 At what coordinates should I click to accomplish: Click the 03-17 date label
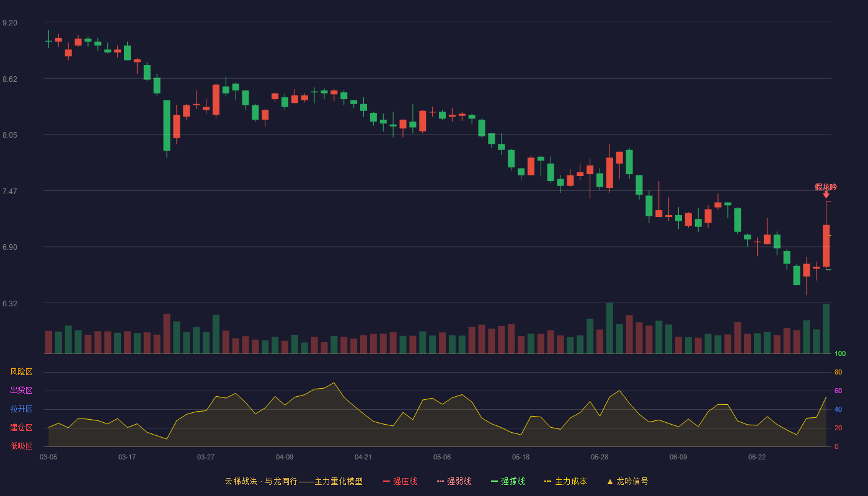pyautogui.click(x=127, y=457)
